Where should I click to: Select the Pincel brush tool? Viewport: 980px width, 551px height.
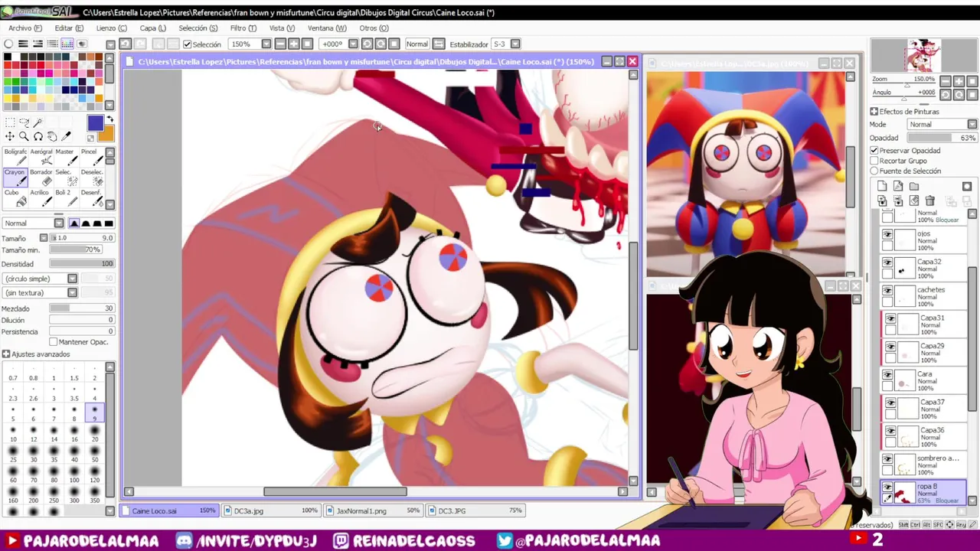click(x=91, y=156)
